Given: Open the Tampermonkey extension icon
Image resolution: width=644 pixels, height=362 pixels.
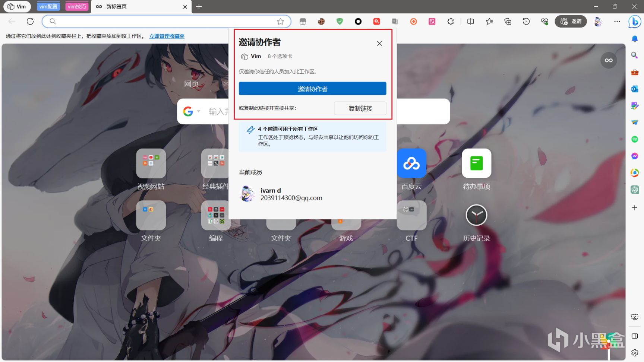Looking at the screenshot, I should [x=303, y=22].
